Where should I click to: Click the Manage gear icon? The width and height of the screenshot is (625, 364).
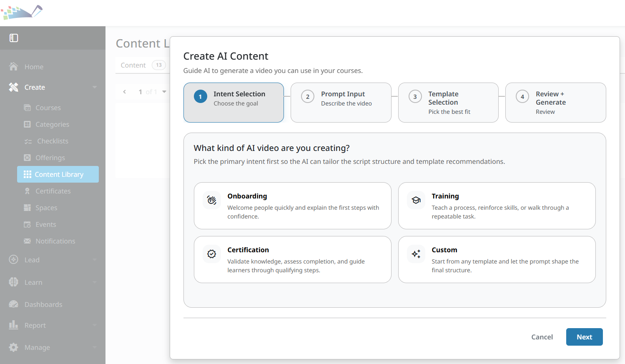tap(13, 347)
